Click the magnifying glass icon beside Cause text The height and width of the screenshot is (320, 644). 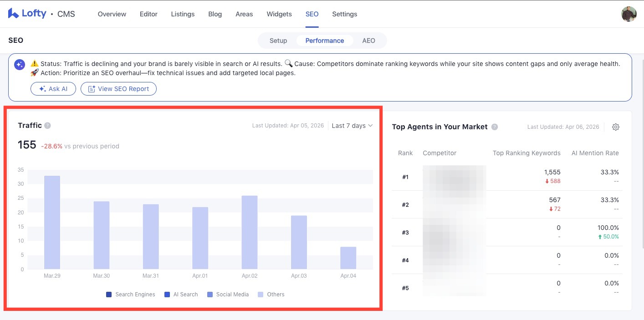pyautogui.click(x=289, y=64)
